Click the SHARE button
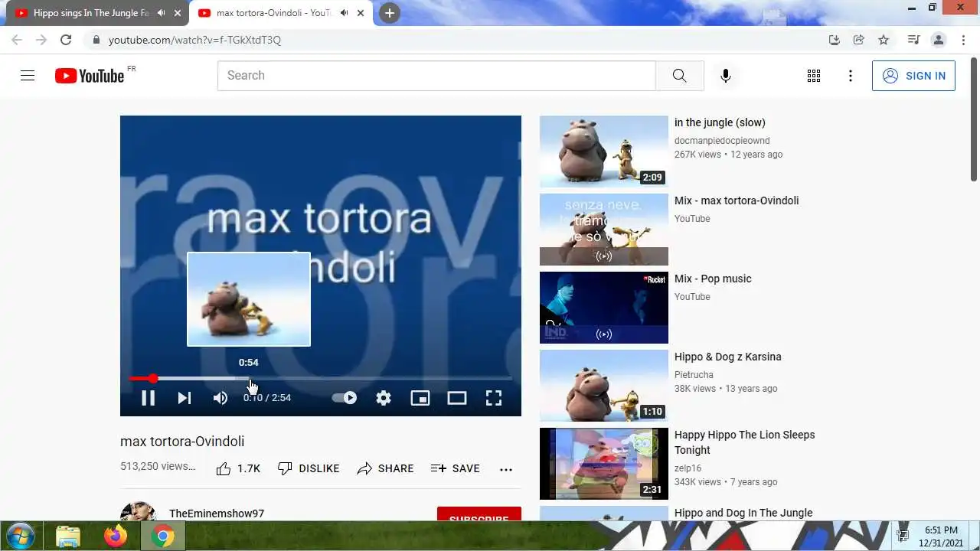Screen dimensions: 980x551 385,468
